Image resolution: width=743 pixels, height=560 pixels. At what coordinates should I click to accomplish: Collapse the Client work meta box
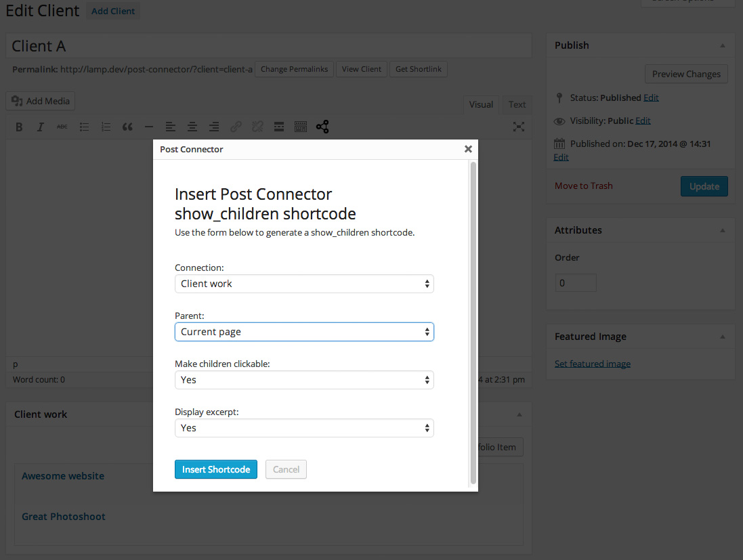[x=519, y=414]
